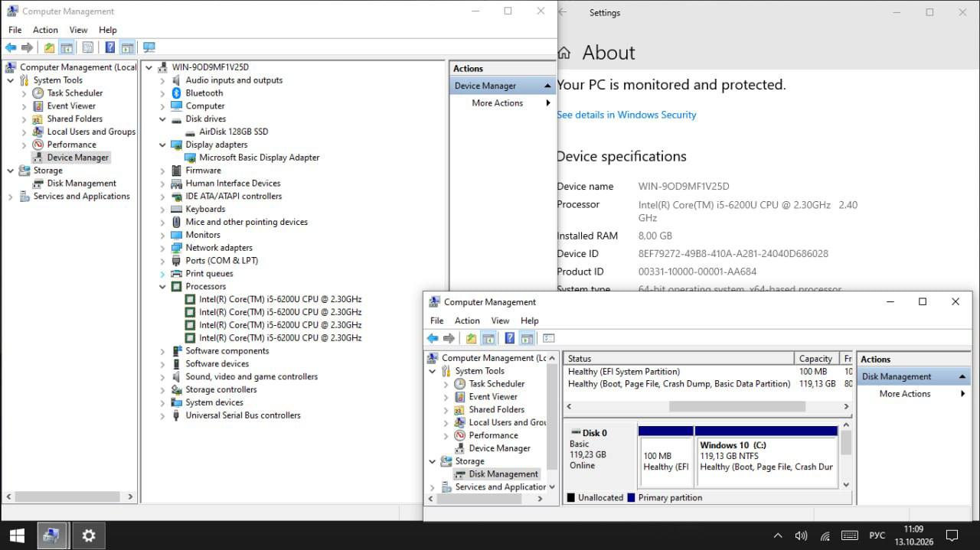The width and height of the screenshot is (980, 550).
Task: Open File menu in the Disk Management window
Action: click(x=436, y=321)
